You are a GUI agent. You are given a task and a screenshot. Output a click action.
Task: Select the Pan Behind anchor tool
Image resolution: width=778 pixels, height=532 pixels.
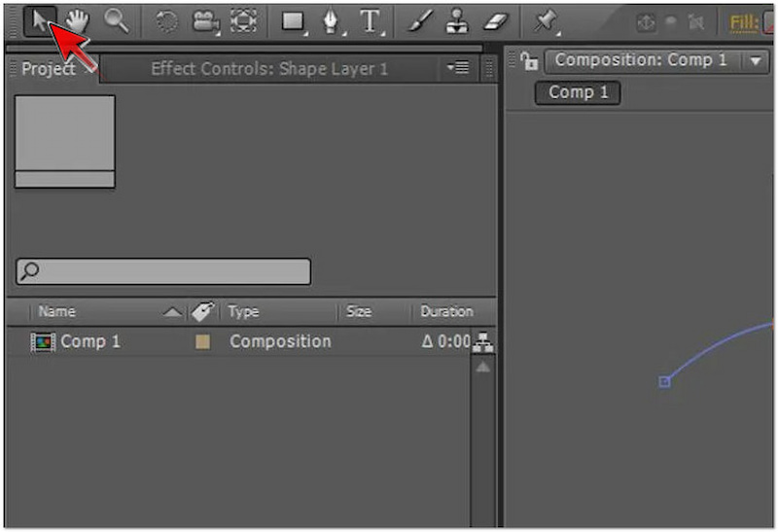click(x=242, y=21)
